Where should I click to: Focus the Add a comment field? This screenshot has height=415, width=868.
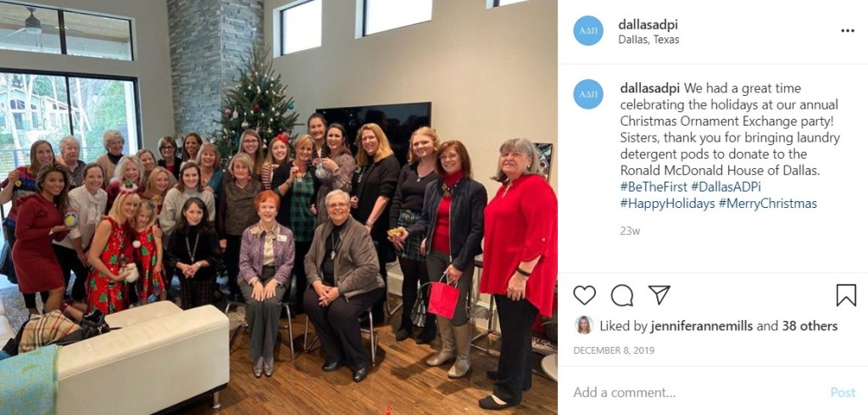698,393
